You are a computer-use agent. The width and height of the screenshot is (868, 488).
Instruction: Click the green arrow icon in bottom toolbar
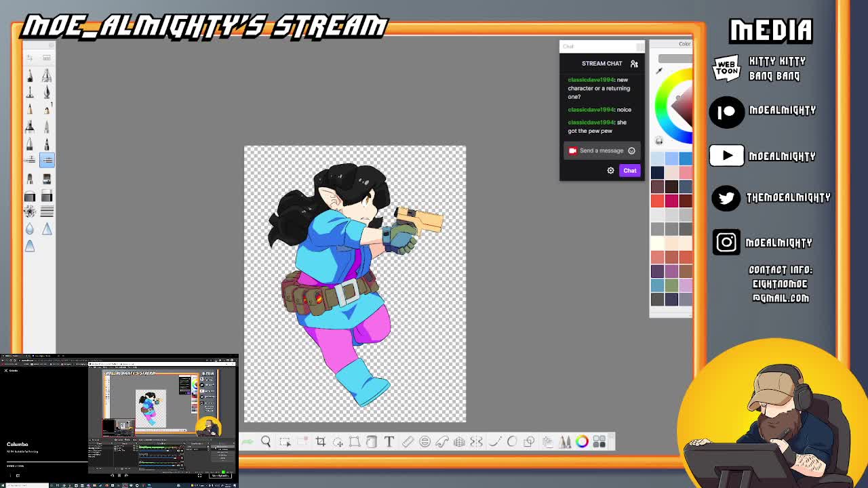click(x=248, y=442)
